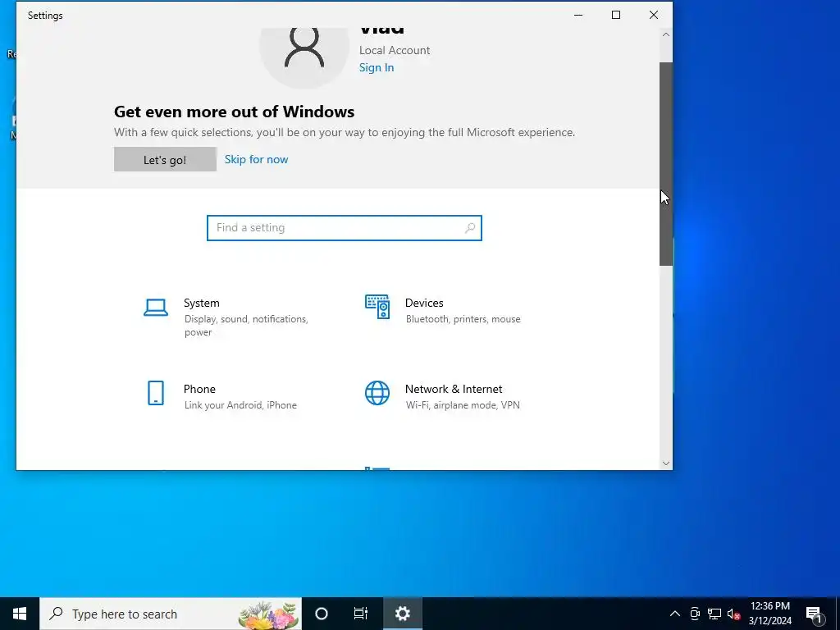Screen dimensions: 840x630
Task: Open the Devices settings icon
Action: [x=377, y=307]
